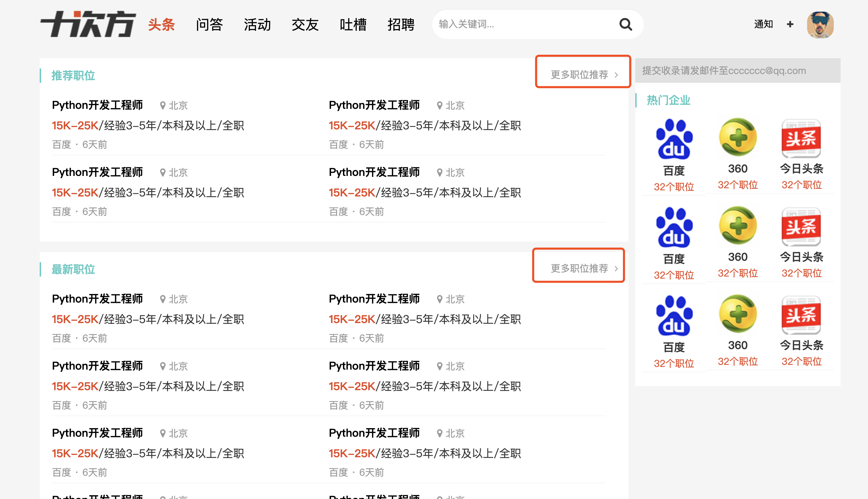Navigate to the 招聘 page
The height and width of the screenshot is (499, 868).
(401, 25)
